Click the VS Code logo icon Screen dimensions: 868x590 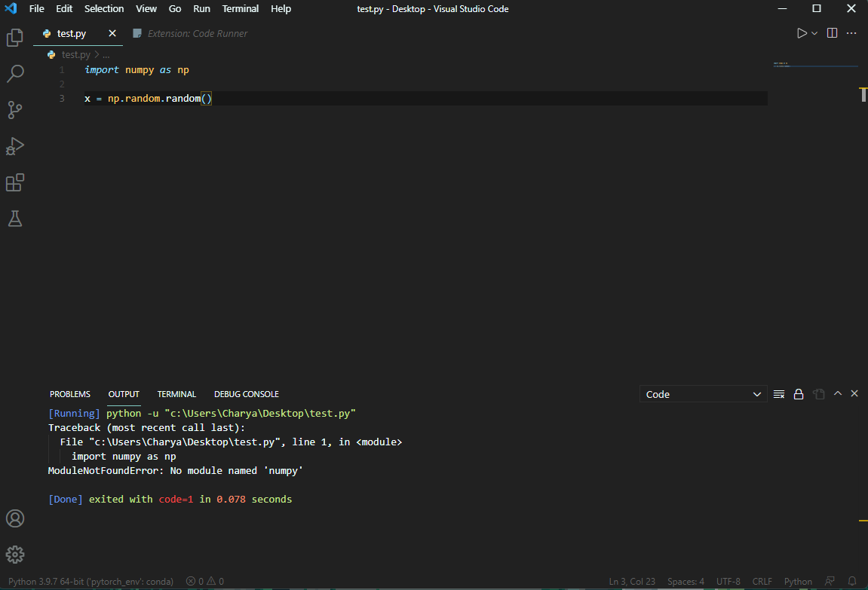pyautogui.click(x=11, y=8)
